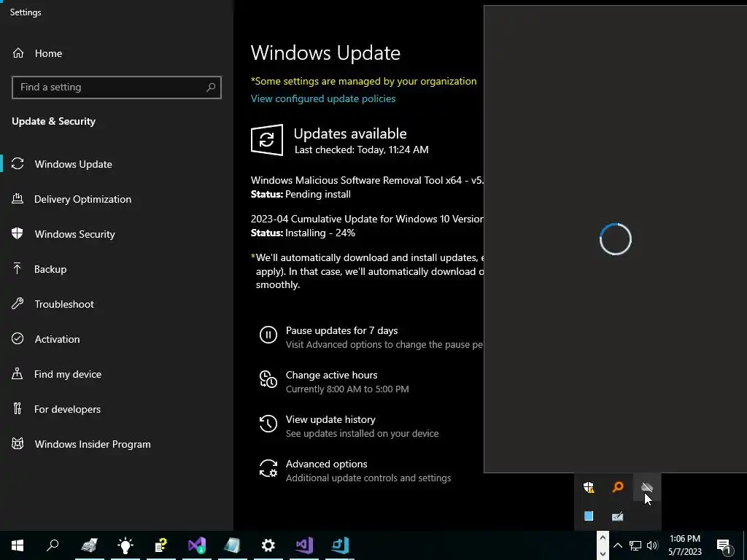Click the Troubleshoot wrench icon
The image size is (747, 560).
18,303
